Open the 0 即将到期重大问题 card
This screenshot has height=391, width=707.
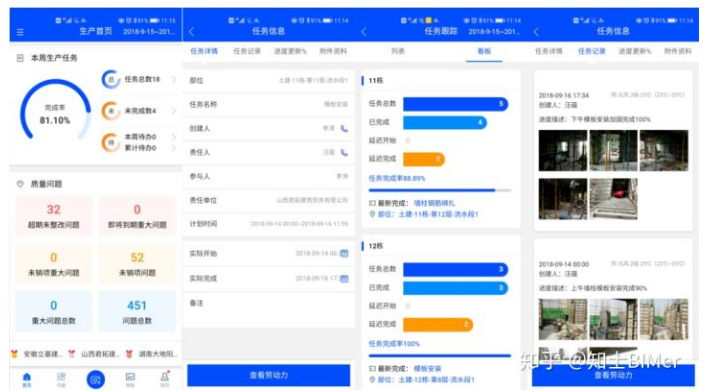(137, 216)
